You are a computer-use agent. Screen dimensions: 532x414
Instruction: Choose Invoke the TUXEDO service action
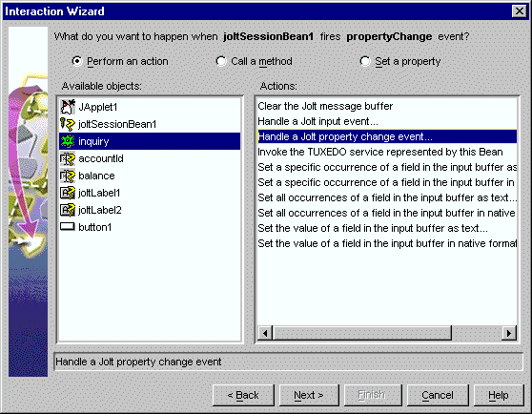tap(387, 152)
